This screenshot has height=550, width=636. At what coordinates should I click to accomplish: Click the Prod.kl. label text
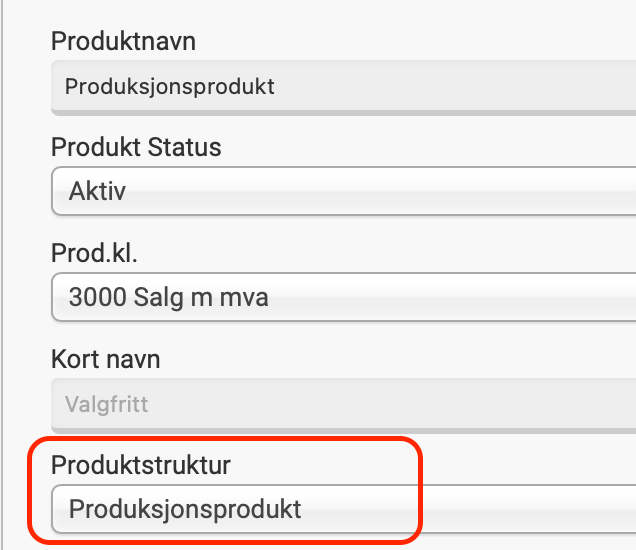pyautogui.click(x=94, y=253)
